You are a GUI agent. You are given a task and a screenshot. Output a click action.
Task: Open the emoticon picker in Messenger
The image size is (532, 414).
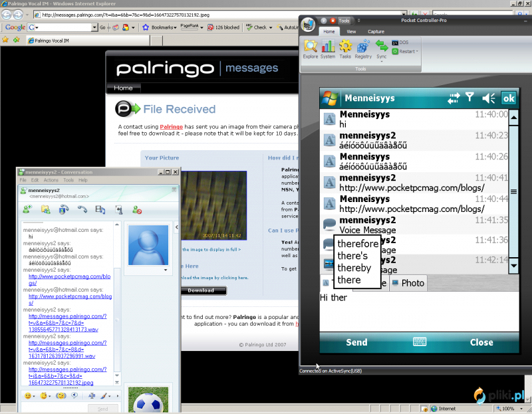(29, 395)
